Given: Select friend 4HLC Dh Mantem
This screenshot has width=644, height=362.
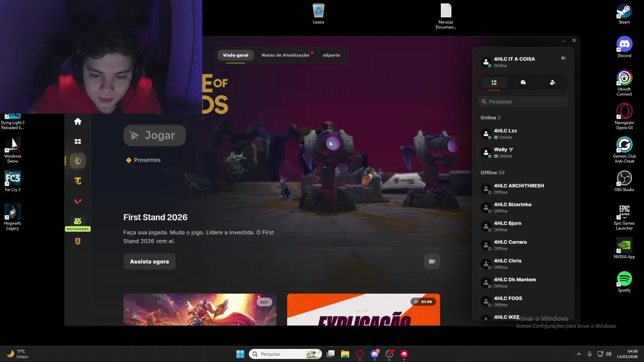Looking at the screenshot, I should click(523, 283).
